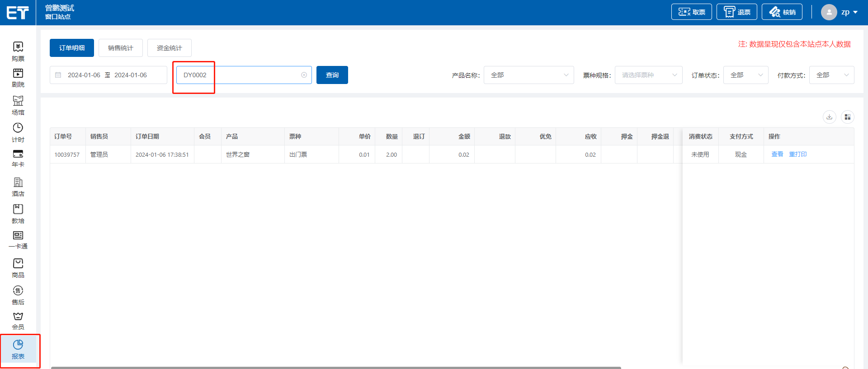This screenshot has height=369, width=868.
Task: Click the 查询 search button
Action: [x=332, y=75]
